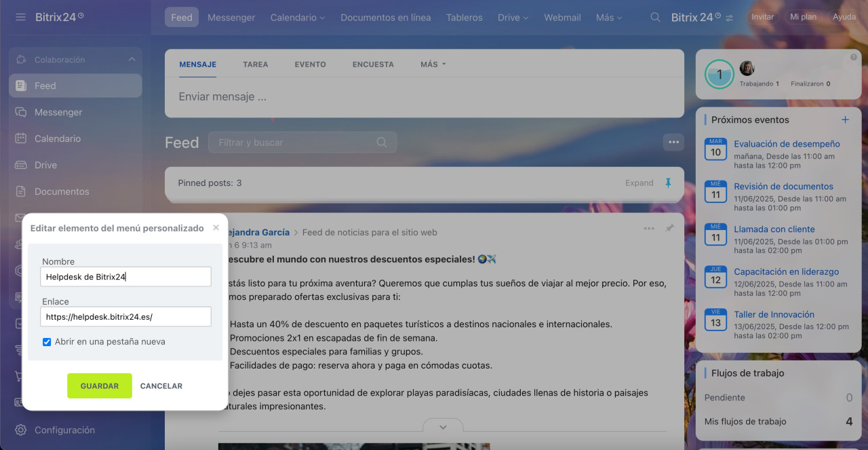
Task: Open Taller de Innovación event
Action: pos(774,314)
